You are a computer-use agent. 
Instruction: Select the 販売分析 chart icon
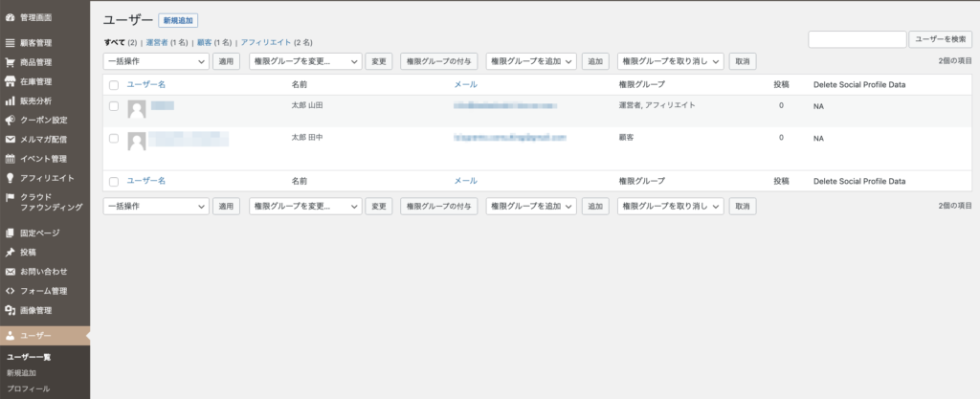pos(10,100)
